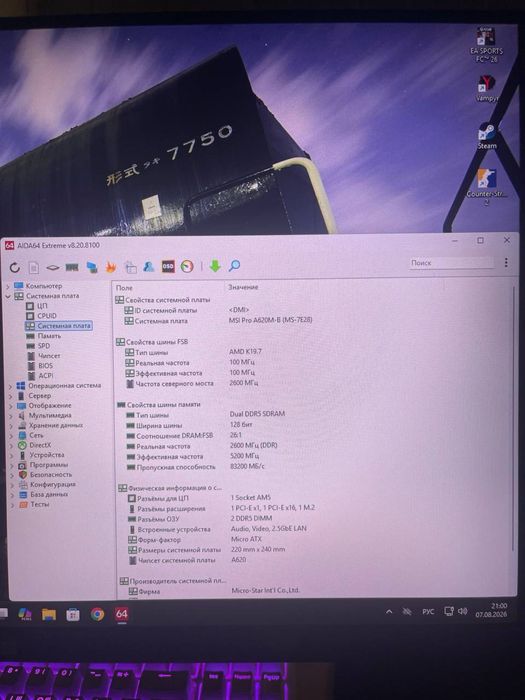Open EA SPORTS FC 26 desktop shortcut
Image resolution: width=525 pixels, height=700 pixels.
coord(486,45)
